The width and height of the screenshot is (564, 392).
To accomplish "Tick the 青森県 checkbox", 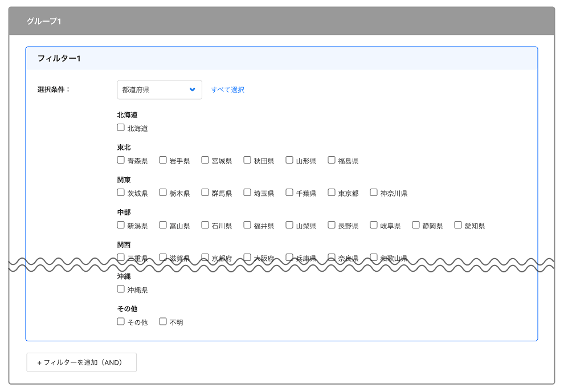I will coord(121,160).
